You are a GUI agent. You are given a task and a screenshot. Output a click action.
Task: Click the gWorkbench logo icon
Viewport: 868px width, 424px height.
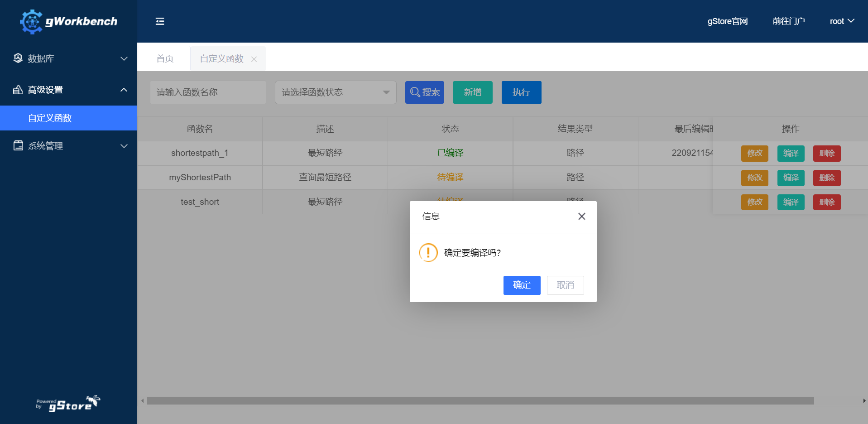pyautogui.click(x=31, y=21)
